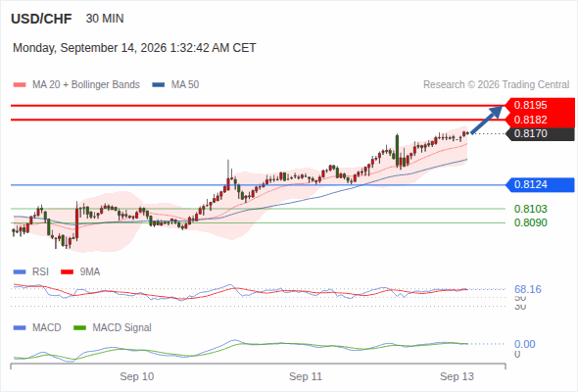Click the MA 50 legend label
The width and height of the screenshot is (578, 392).
[185, 85]
